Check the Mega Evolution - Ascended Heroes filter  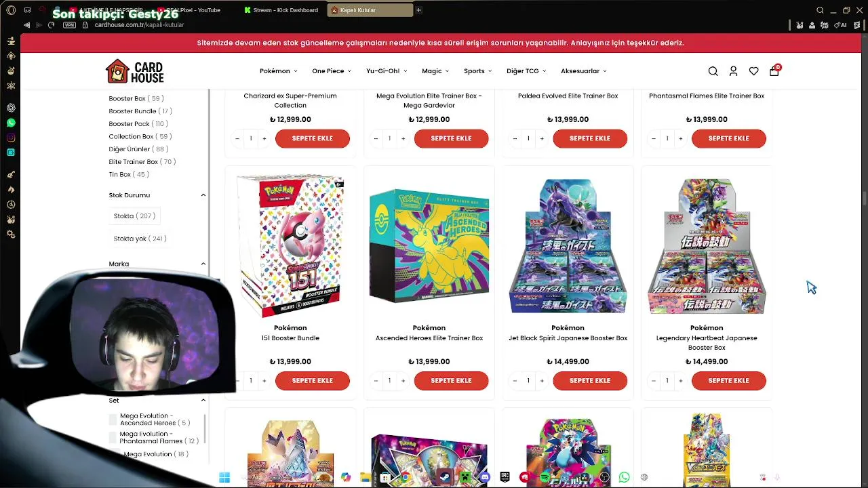coord(113,420)
